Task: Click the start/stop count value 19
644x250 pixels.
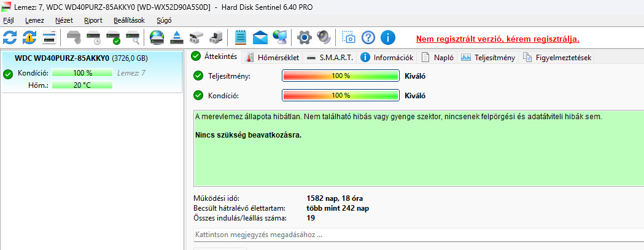Action: pyautogui.click(x=311, y=218)
